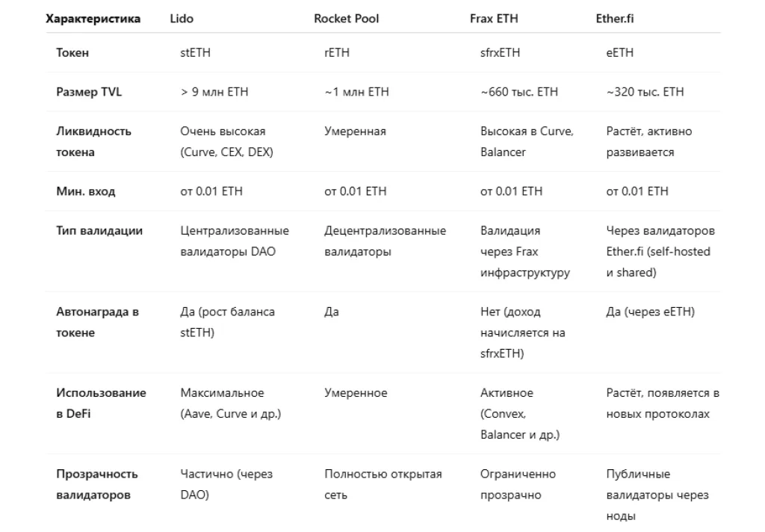765x532 pixels.
Task: Click the "Размер TVL" row label
Action: pyautogui.click(x=89, y=92)
